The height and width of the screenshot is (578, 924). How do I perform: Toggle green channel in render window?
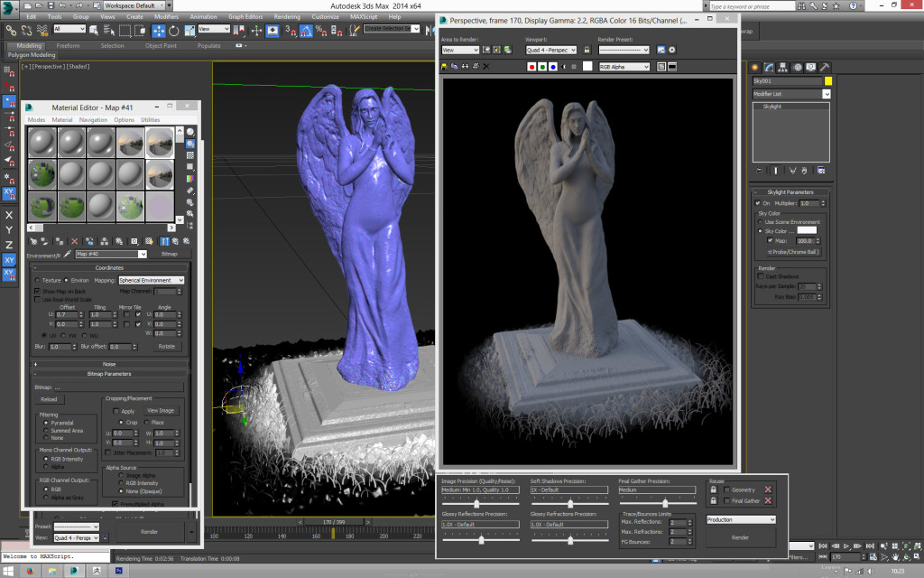point(542,67)
